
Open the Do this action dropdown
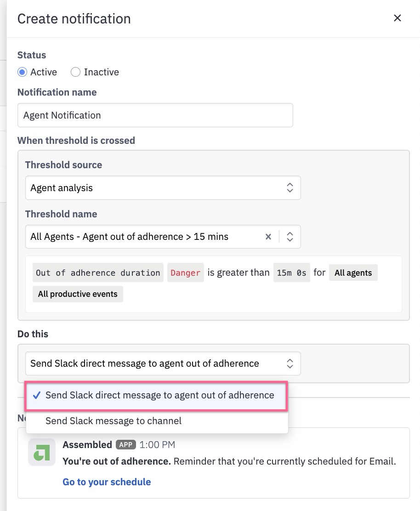[x=163, y=363]
